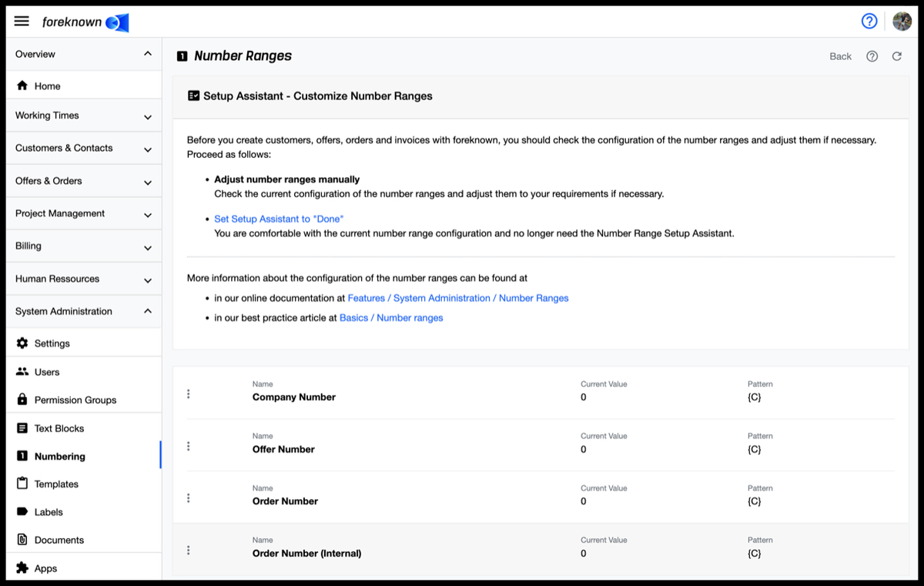924x586 pixels.
Task: Collapse the Overview section chevron
Action: click(x=148, y=54)
